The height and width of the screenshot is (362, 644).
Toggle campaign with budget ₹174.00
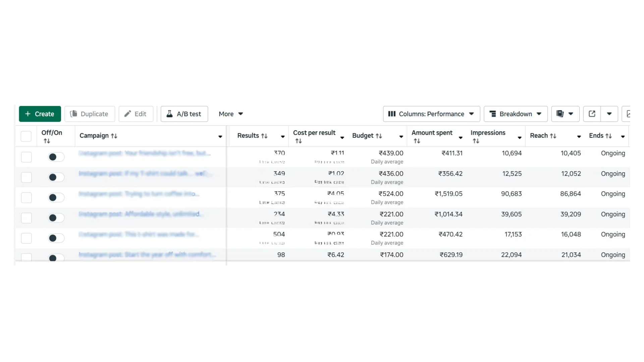click(56, 258)
